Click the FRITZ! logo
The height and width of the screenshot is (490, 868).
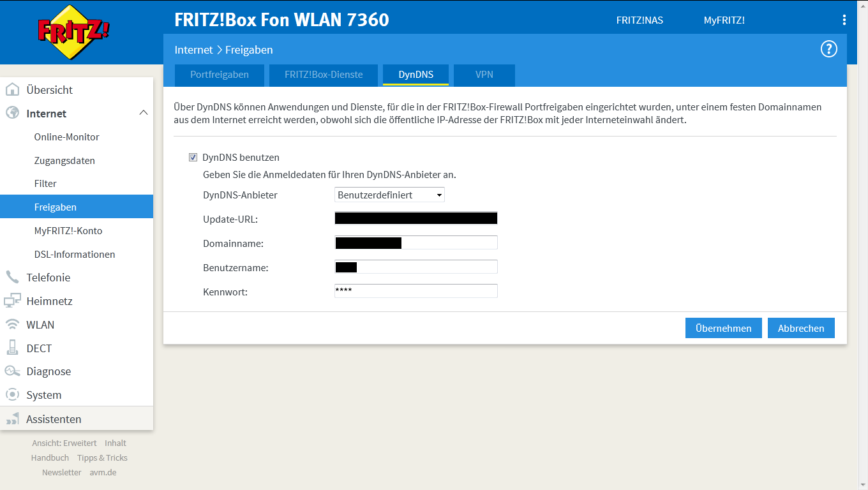(74, 32)
